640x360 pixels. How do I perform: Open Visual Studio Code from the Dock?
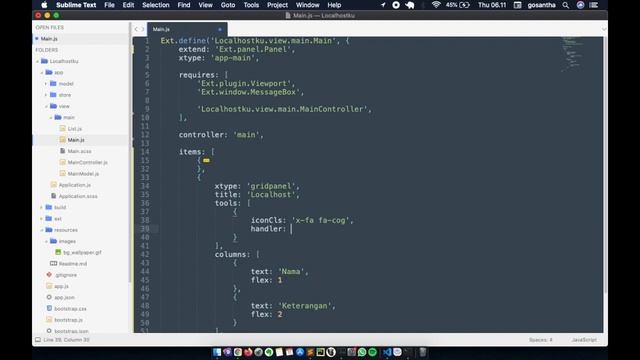pyautogui.click(x=387, y=352)
